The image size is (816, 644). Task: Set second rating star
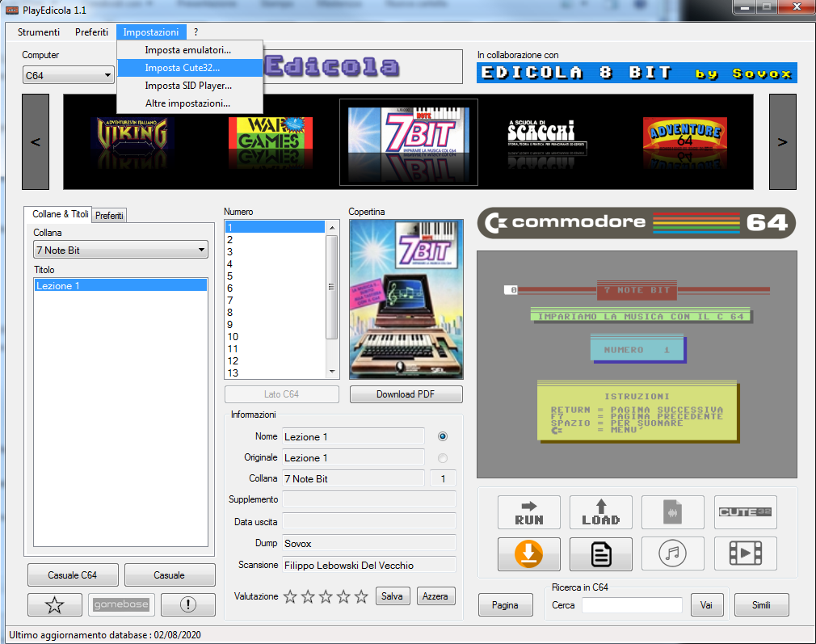(308, 596)
